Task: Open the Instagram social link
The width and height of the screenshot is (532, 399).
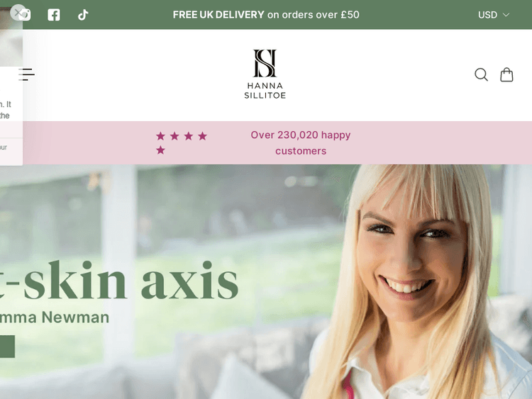Action: click(26, 15)
